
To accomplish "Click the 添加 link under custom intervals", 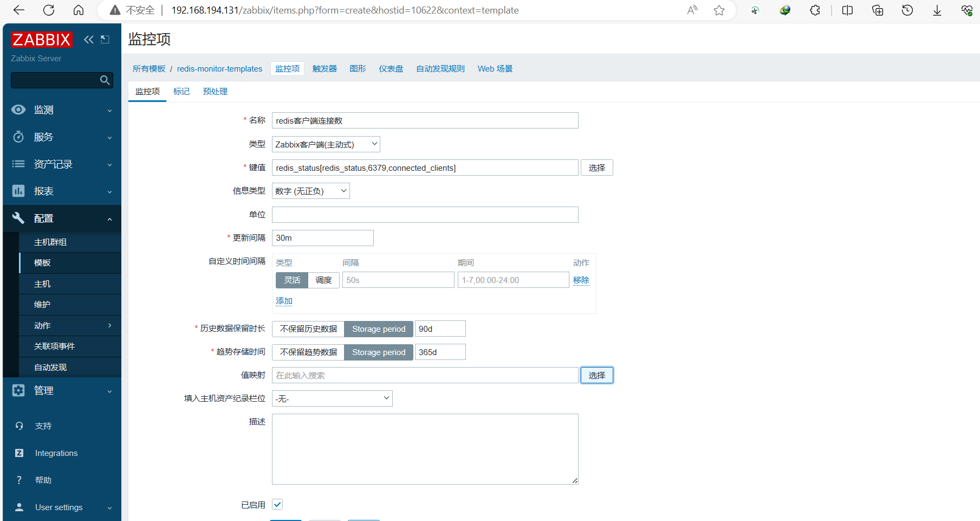I will click(x=284, y=301).
